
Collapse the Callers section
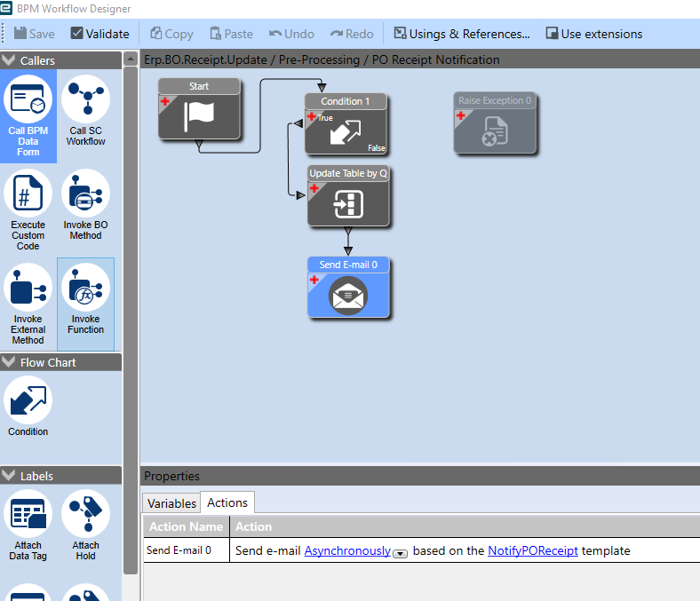[9, 60]
